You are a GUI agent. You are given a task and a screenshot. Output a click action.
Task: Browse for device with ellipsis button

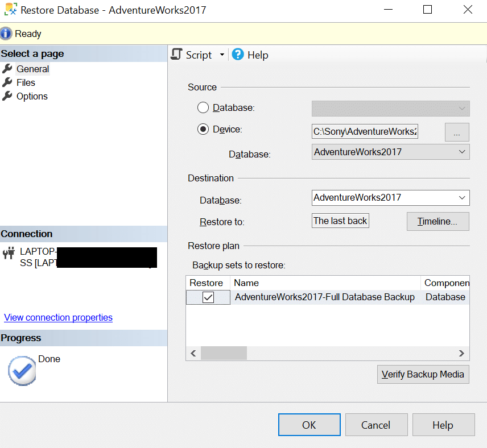coord(457,132)
